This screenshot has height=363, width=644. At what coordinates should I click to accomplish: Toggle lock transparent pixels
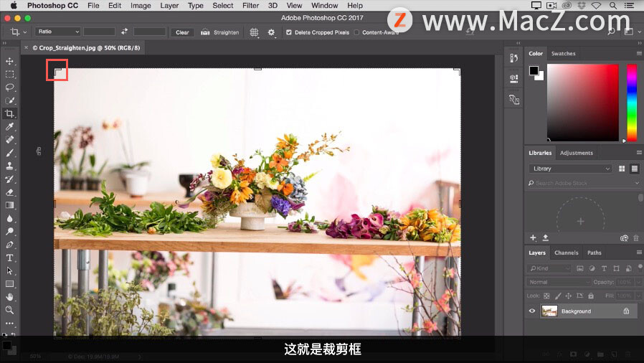tap(546, 296)
